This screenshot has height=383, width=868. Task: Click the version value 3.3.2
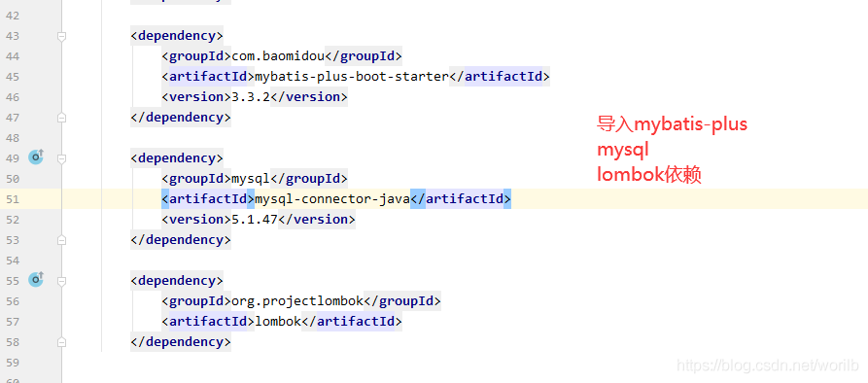tap(251, 97)
